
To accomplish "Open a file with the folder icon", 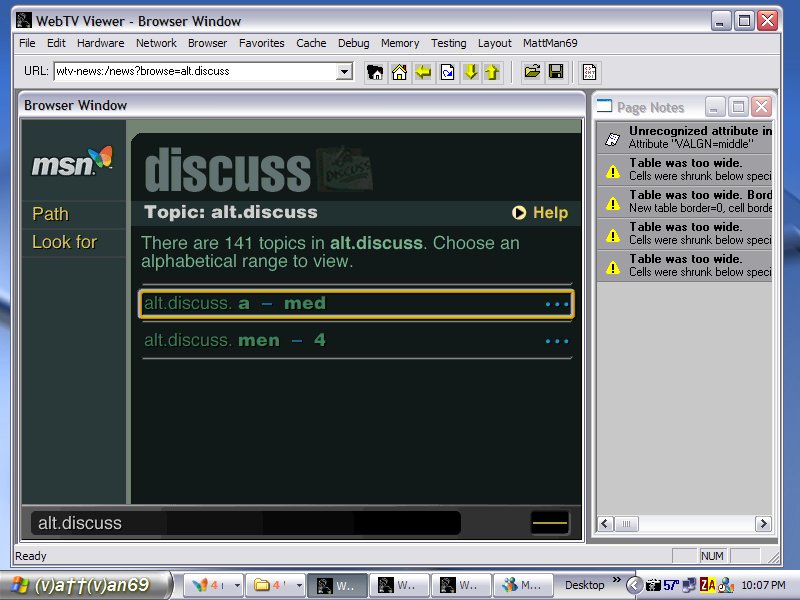I will tap(532, 72).
